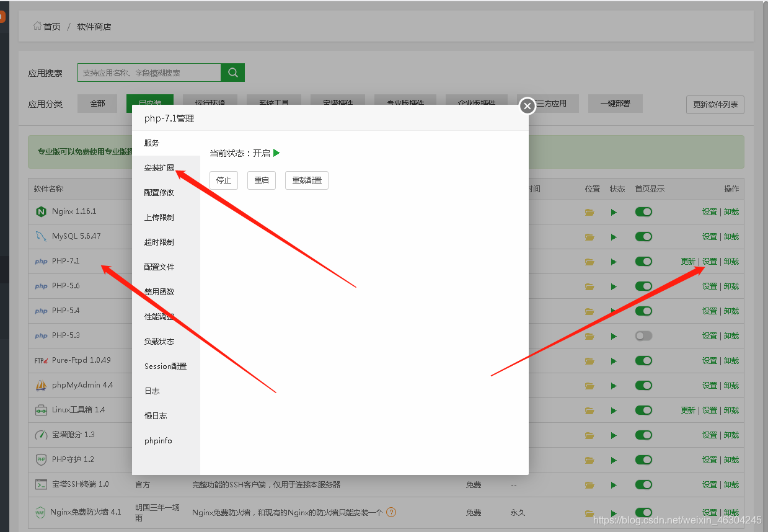768x532 pixels.
Task: Click the Linux工具箱 toolbox icon
Action: click(x=41, y=410)
